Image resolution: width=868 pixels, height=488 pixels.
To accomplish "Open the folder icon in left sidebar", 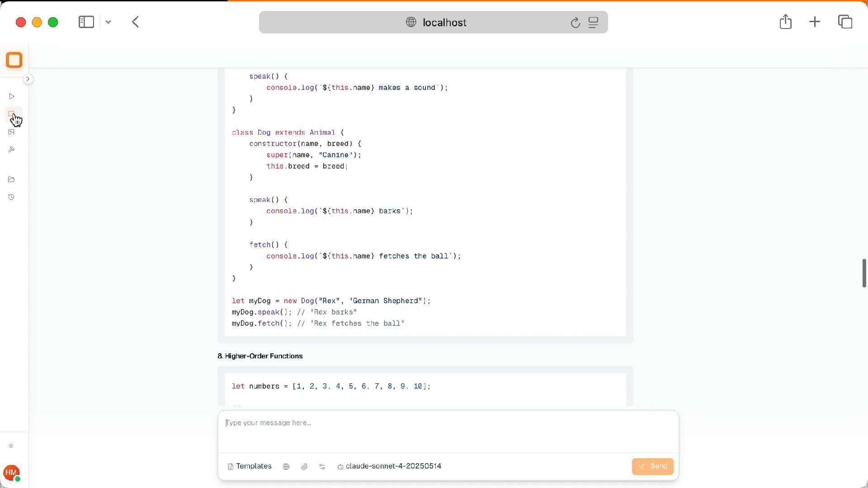I will click(12, 179).
